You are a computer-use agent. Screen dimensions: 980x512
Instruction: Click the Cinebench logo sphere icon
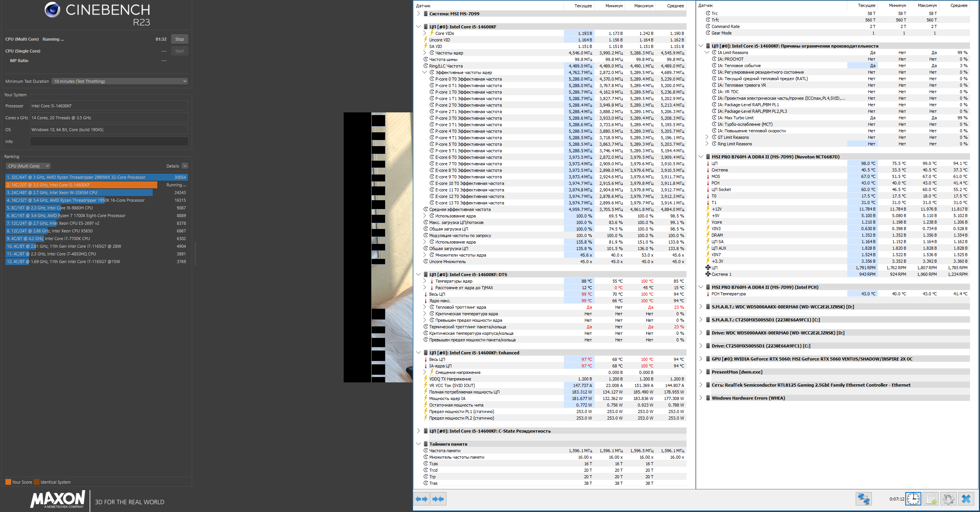[53, 10]
